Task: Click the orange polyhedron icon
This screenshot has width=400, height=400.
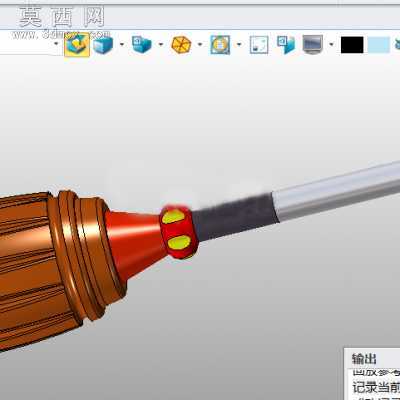Action: pyautogui.click(x=181, y=45)
